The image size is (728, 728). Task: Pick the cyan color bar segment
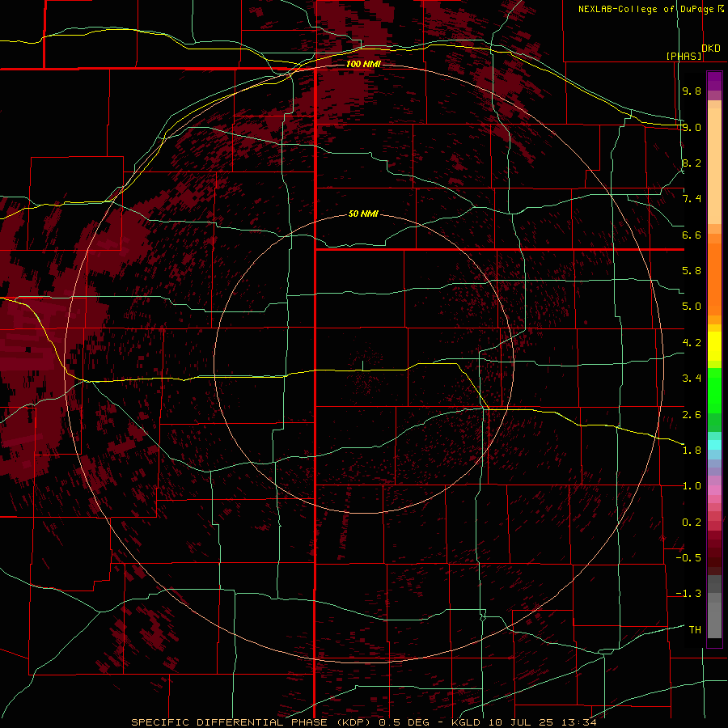click(714, 445)
